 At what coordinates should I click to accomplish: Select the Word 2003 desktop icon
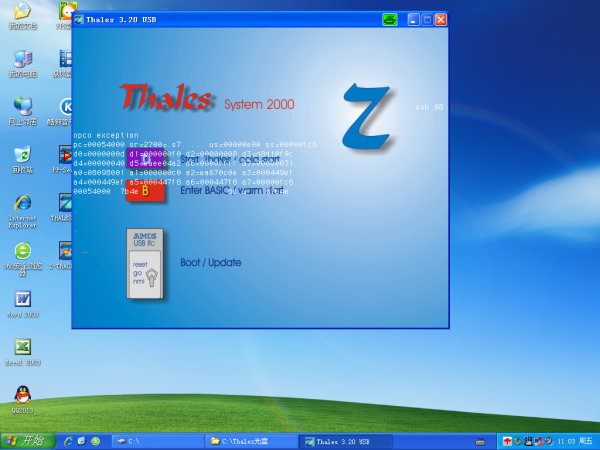point(23,304)
